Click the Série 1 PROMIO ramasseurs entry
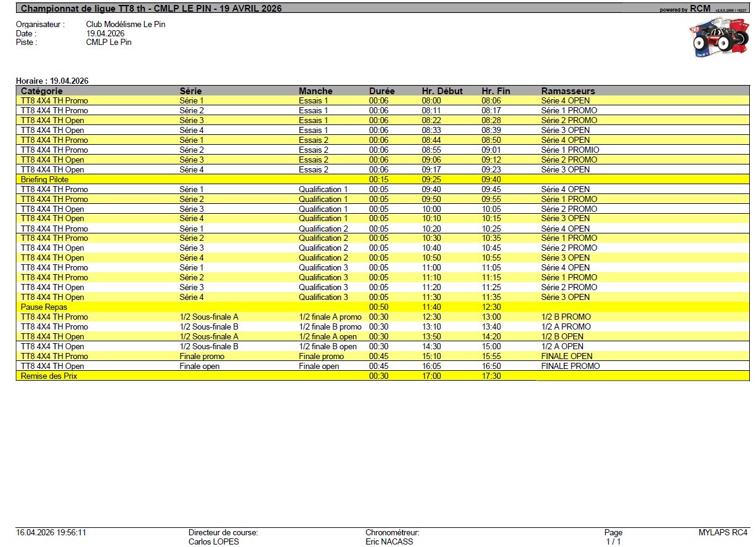The image size is (756, 547). (570, 150)
